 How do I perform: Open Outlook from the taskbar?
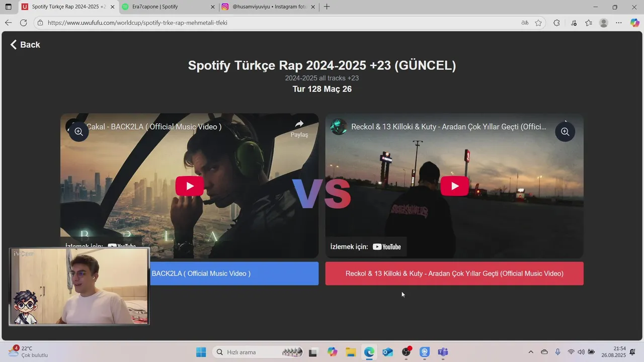coord(387,352)
